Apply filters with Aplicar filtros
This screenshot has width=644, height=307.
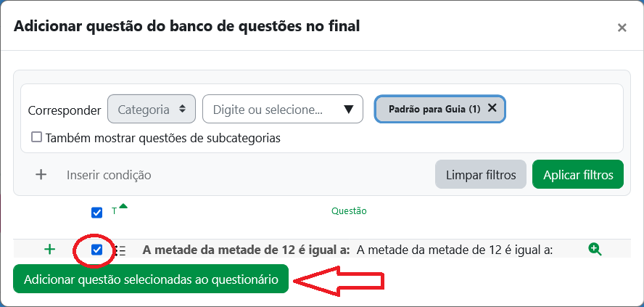pyautogui.click(x=577, y=175)
